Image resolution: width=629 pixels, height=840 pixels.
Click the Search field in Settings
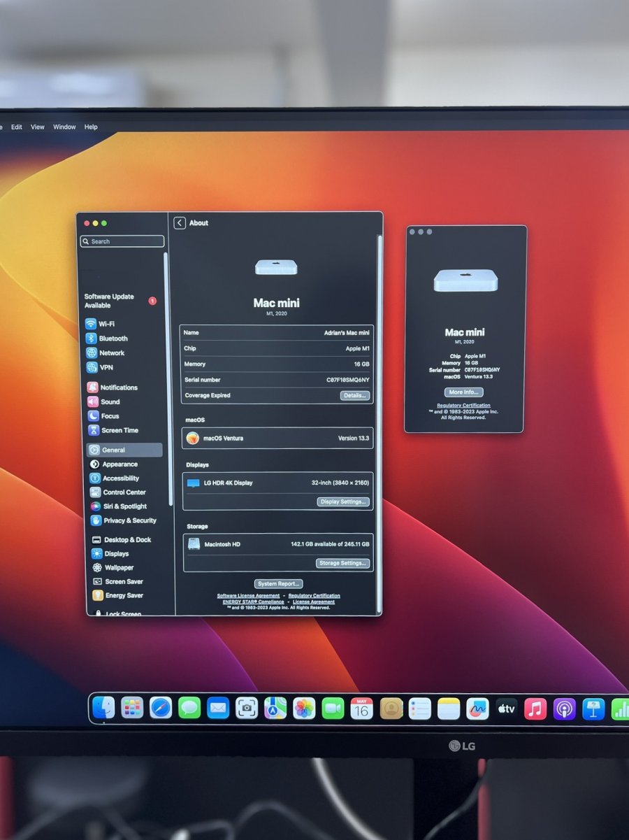tap(123, 241)
